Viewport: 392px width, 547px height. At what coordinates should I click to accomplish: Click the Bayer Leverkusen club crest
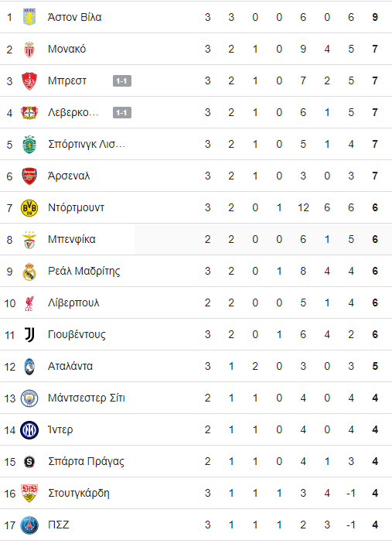(29, 113)
